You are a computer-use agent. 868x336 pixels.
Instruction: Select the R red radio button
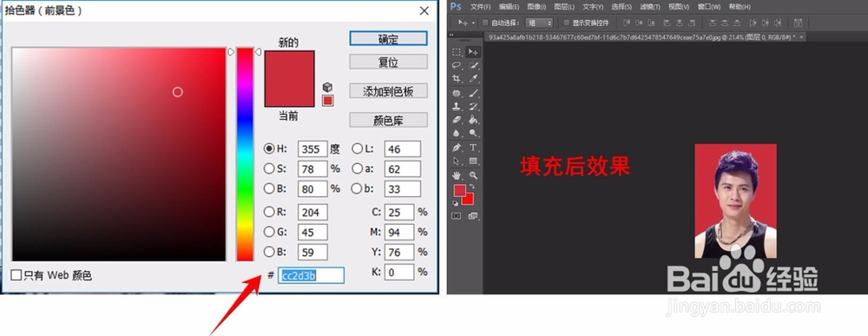pyautogui.click(x=269, y=212)
